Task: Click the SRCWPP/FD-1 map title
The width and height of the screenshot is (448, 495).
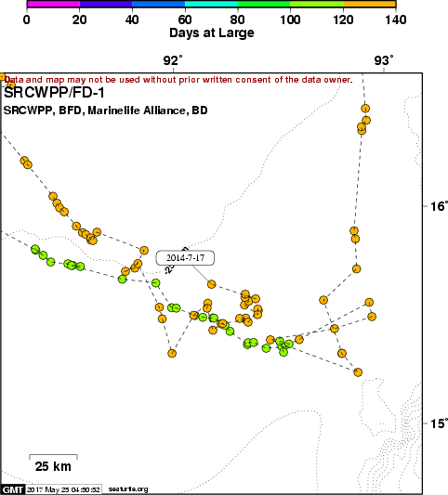Action: 54,93
